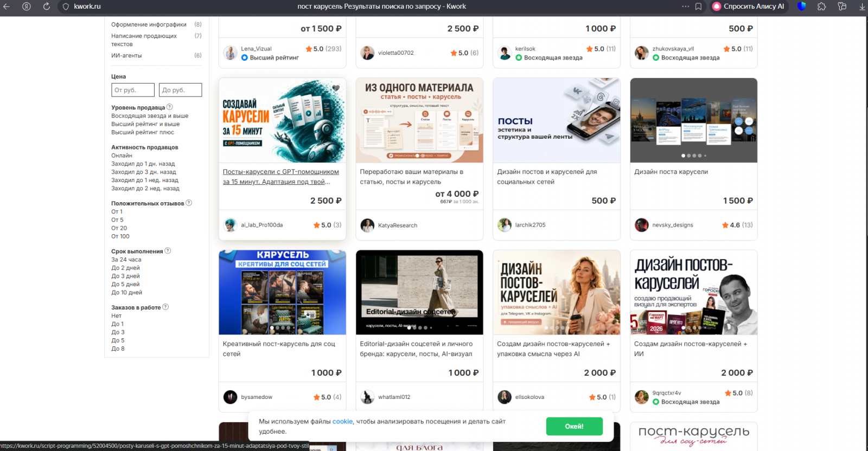Open the cookie policy link in the banner

342,421
